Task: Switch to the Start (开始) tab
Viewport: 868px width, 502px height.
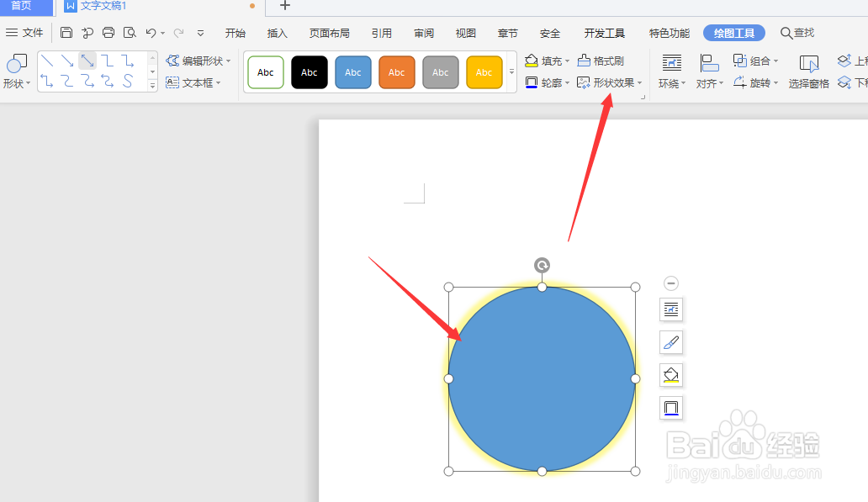Action: [236, 33]
